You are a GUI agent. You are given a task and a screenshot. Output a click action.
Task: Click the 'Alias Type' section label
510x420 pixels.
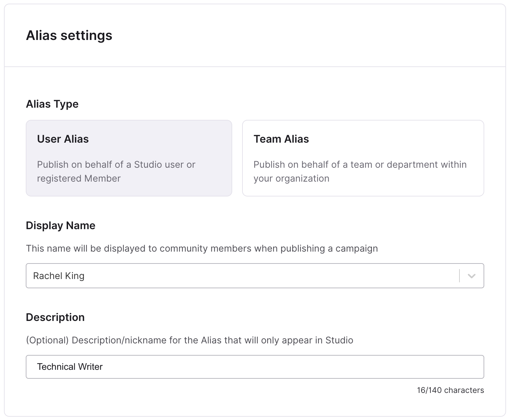coord(52,104)
